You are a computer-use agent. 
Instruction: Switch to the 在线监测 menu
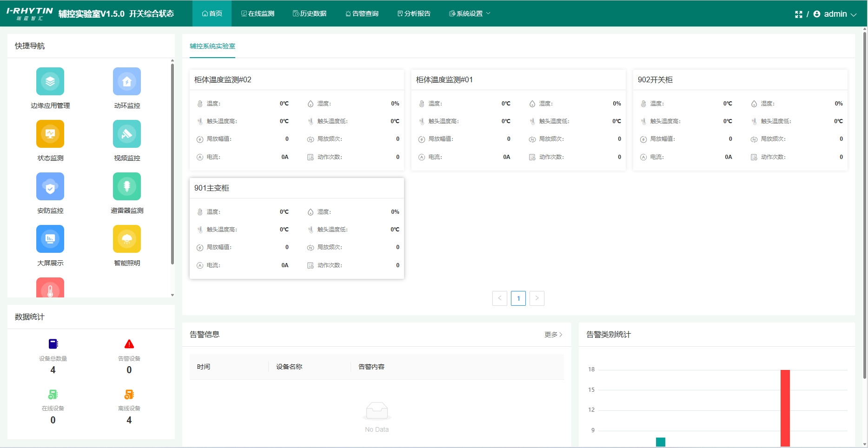pyautogui.click(x=258, y=13)
